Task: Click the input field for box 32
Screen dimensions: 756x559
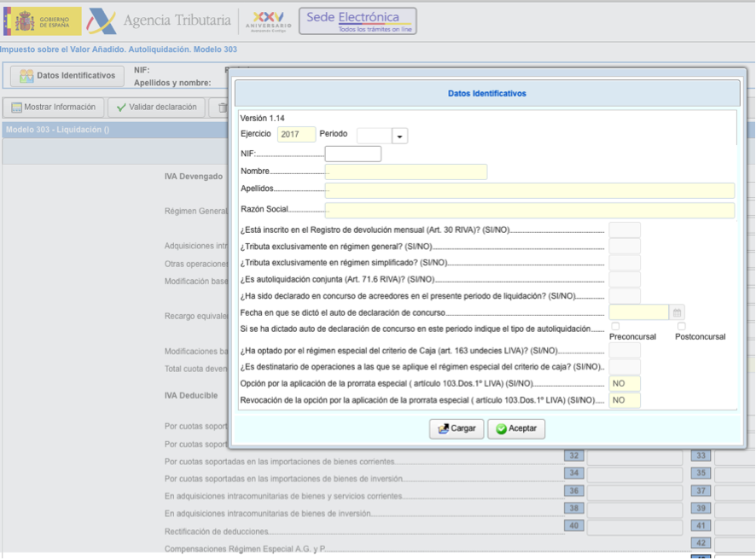Action: 635,457
